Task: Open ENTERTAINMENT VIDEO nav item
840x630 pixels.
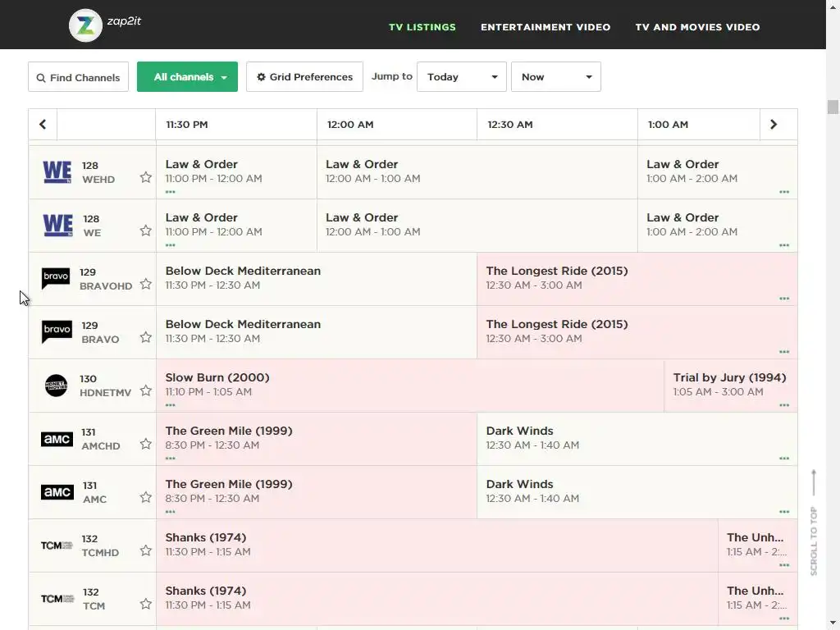Action: pos(546,27)
